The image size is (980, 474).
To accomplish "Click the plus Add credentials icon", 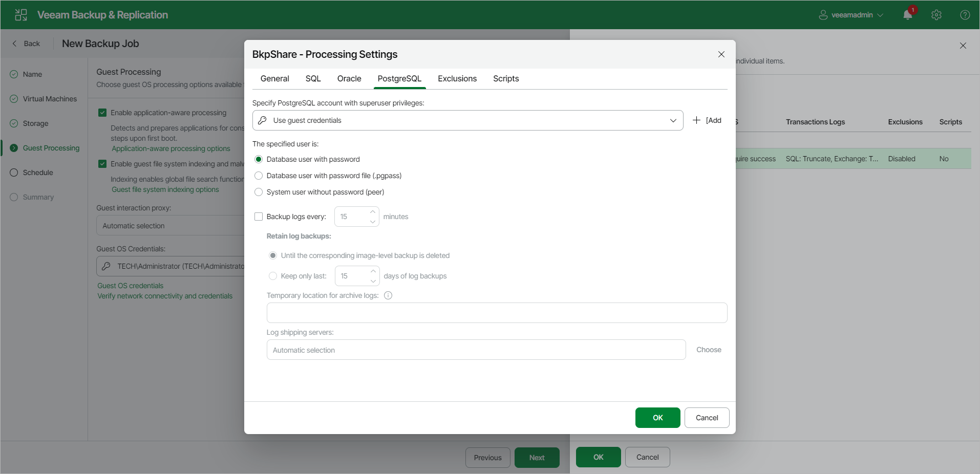I will [696, 120].
